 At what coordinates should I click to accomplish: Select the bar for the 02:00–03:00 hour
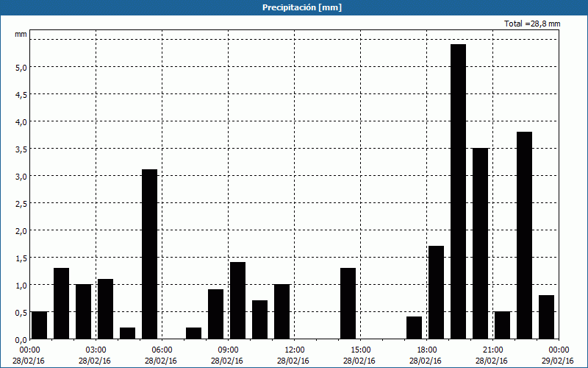coord(83,311)
